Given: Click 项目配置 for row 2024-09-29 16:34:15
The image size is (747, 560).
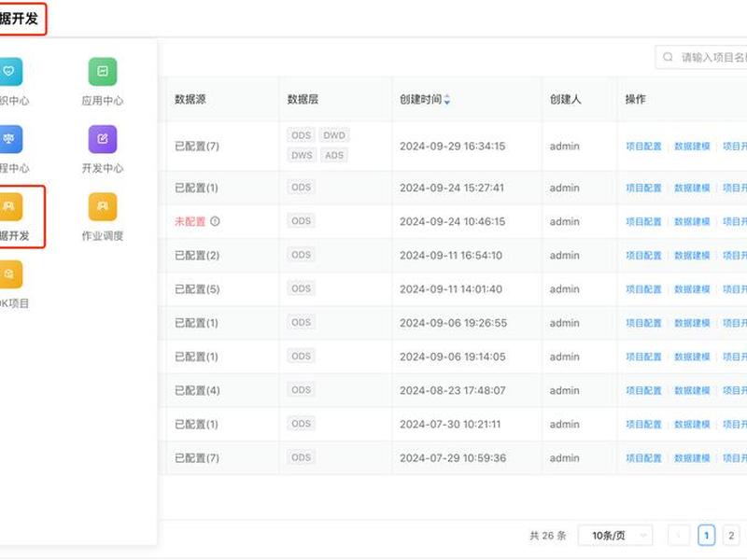Looking at the screenshot, I should point(643,147).
